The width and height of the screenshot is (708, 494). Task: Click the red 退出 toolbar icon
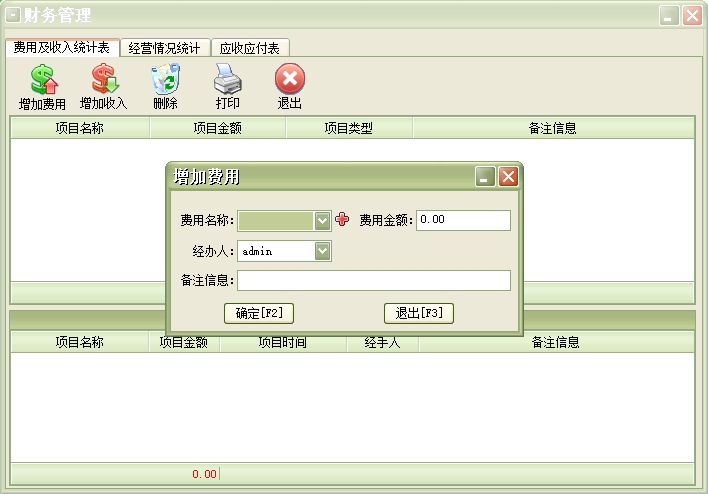(289, 80)
